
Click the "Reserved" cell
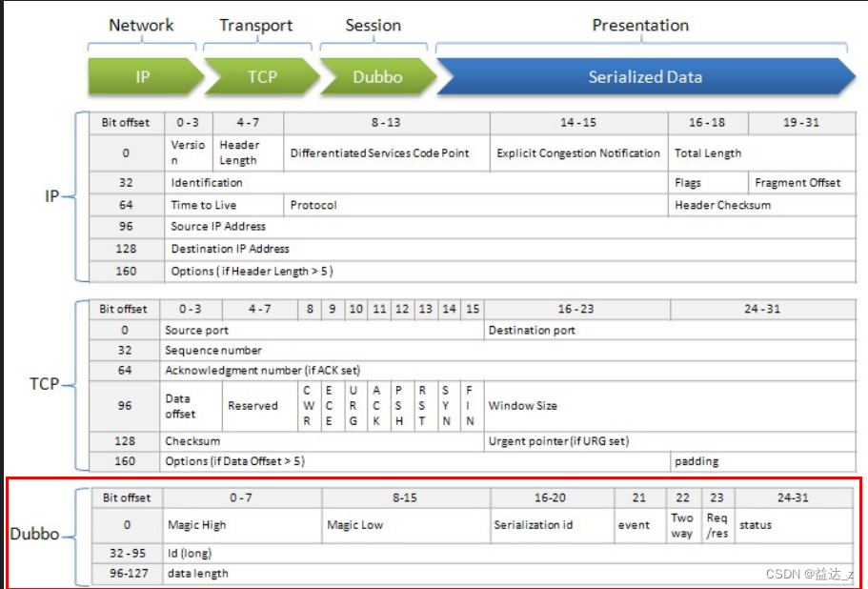[x=260, y=406]
